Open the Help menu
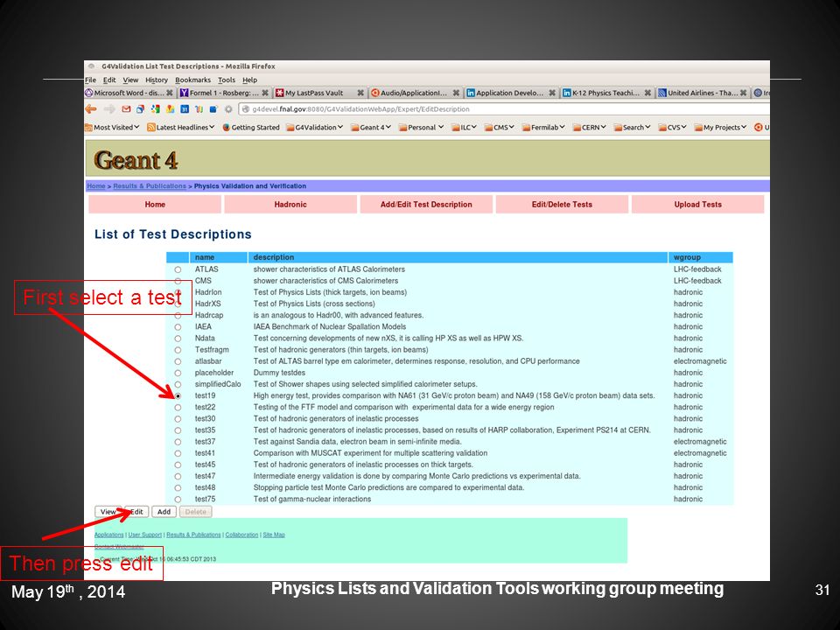This screenshot has height=630, width=840. [249, 80]
